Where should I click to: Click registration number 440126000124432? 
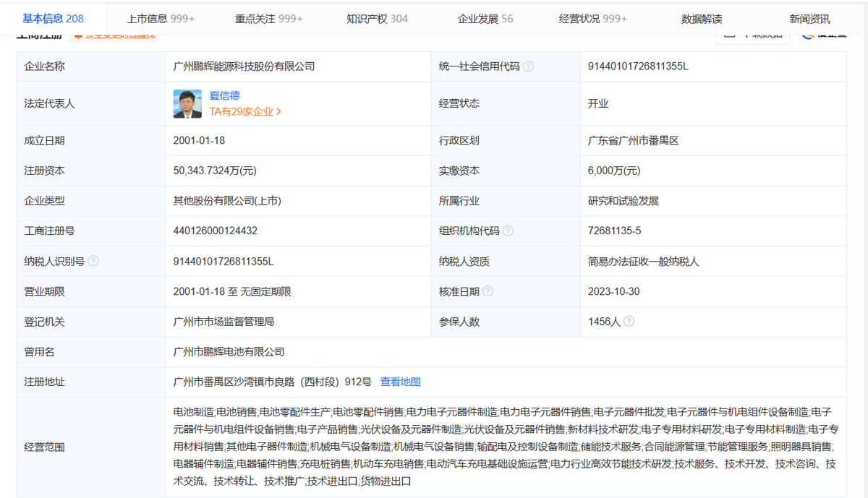(216, 231)
